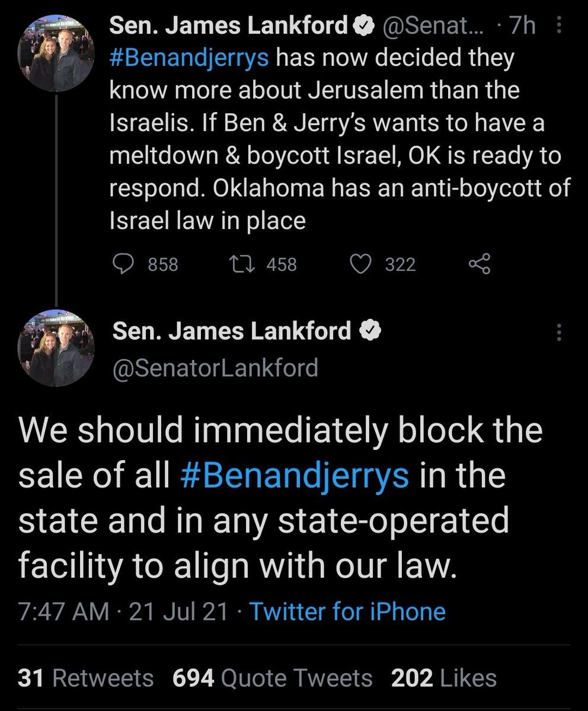
Task: Open @SenatorLankford handle on second tweet
Action: [215, 368]
